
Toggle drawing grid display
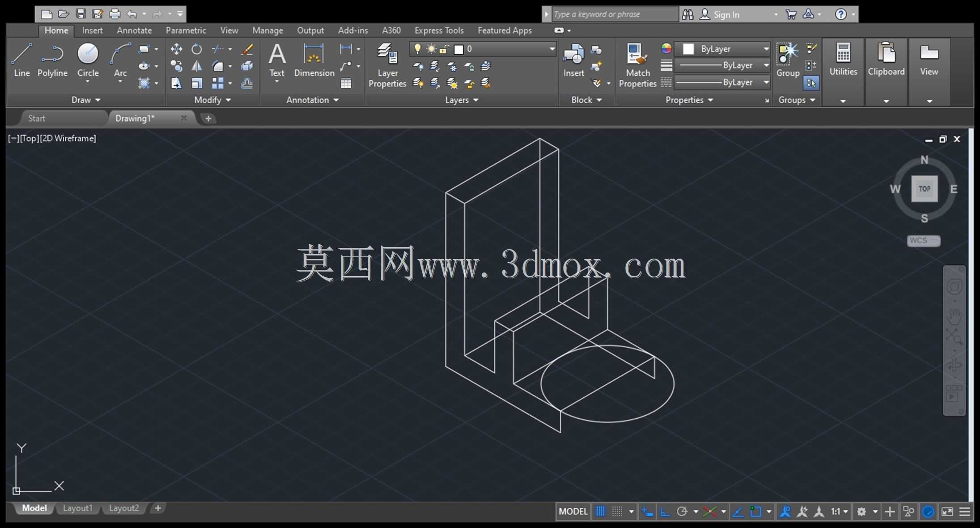[x=601, y=511]
